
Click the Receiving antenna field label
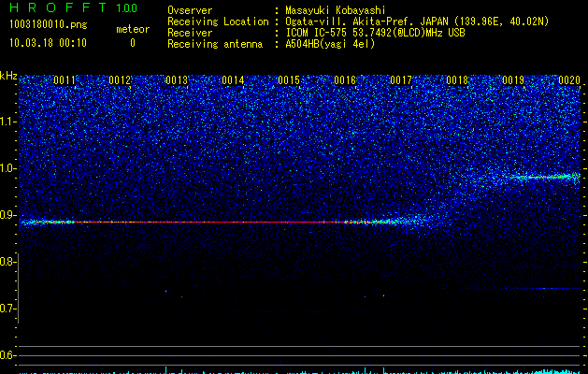pos(215,44)
